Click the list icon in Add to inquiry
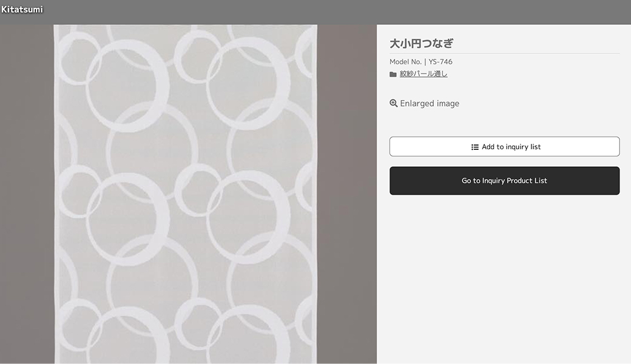This screenshot has height=364, width=631. pos(475,147)
